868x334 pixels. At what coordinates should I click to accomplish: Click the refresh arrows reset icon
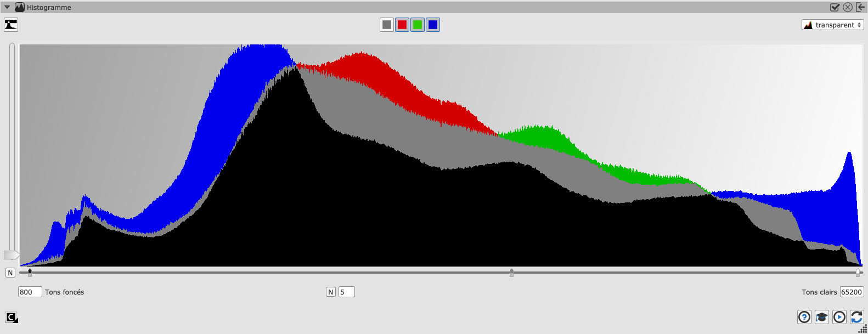tap(856, 317)
